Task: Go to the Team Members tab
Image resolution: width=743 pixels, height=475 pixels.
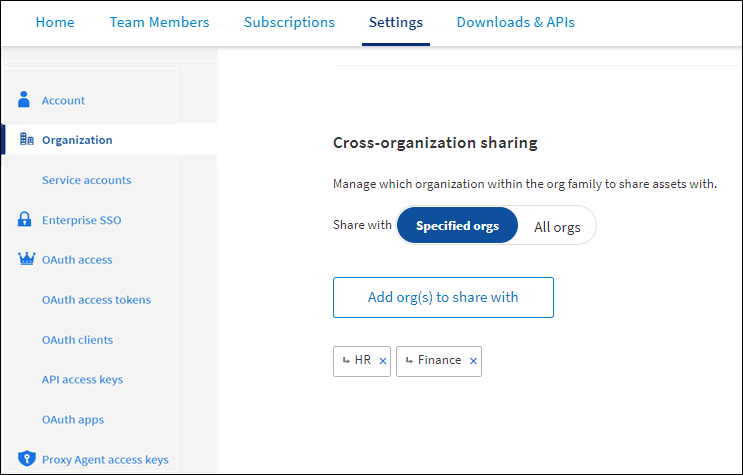Action: pyautogui.click(x=159, y=22)
